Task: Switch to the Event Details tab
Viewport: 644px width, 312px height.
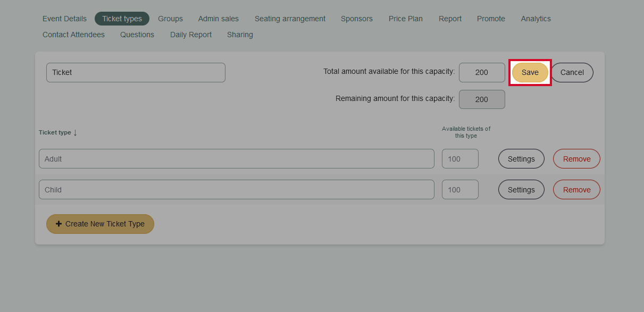Action: (64, 19)
